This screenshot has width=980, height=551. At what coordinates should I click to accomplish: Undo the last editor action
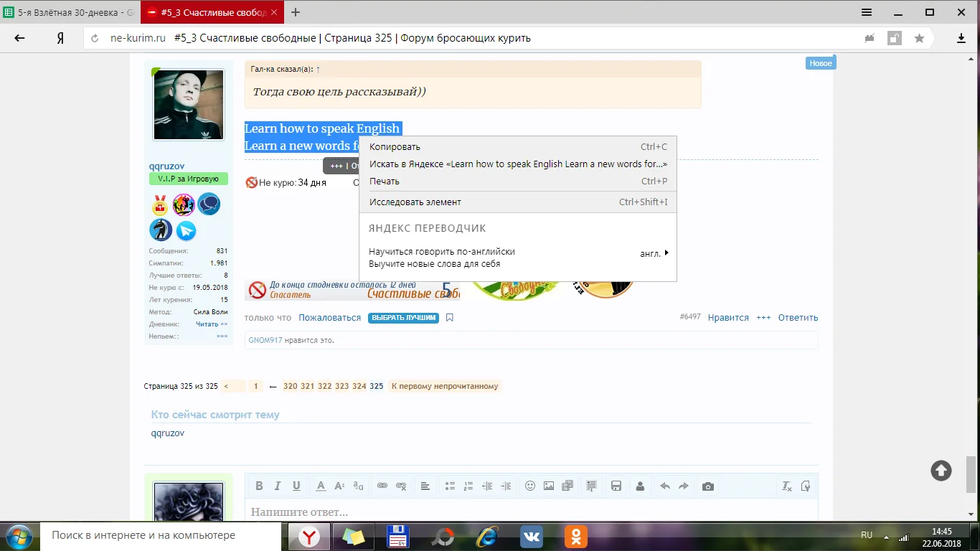click(665, 486)
